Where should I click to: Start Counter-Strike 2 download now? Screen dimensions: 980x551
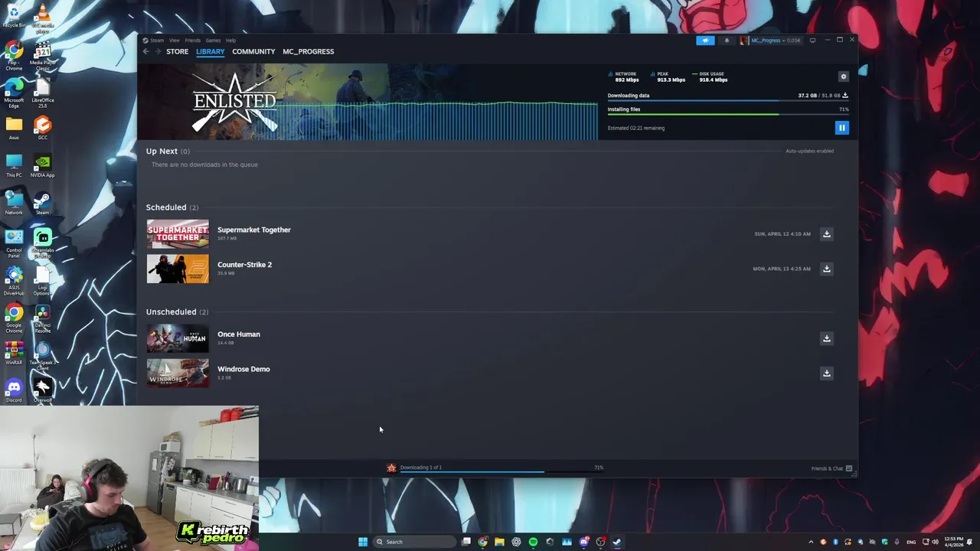point(826,269)
